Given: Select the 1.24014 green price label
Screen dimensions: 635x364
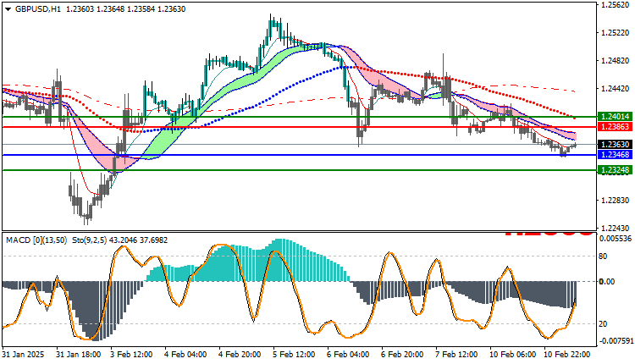Looking at the screenshot, I should click(616, 117).
